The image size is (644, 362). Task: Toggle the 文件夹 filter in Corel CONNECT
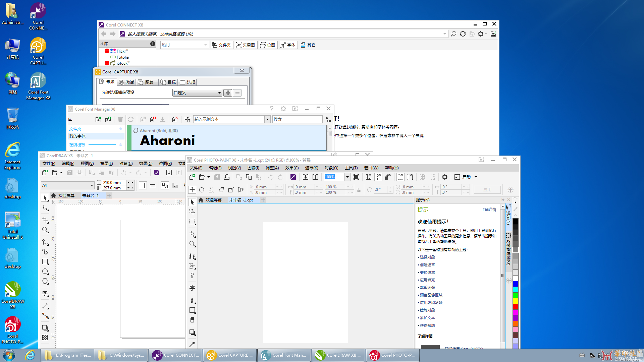(x=222, y=45)
